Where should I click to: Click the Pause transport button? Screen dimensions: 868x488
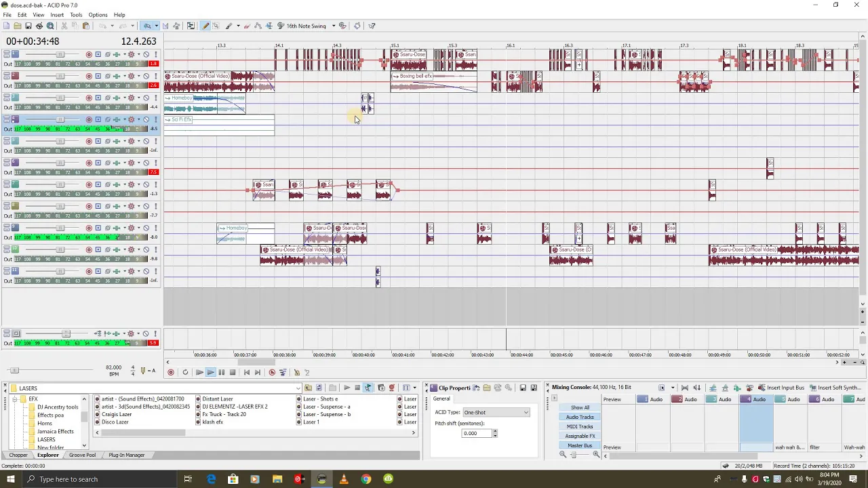pyautogui.click(x=222, y=372)
